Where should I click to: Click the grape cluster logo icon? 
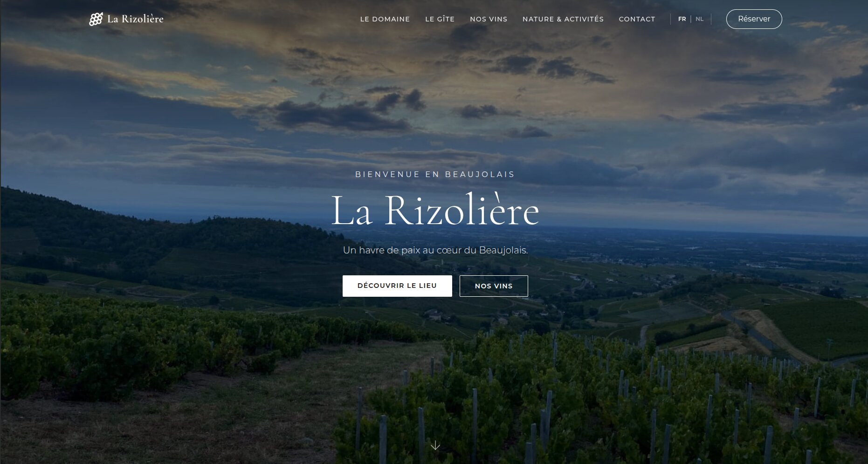click(x=96, y=19)
